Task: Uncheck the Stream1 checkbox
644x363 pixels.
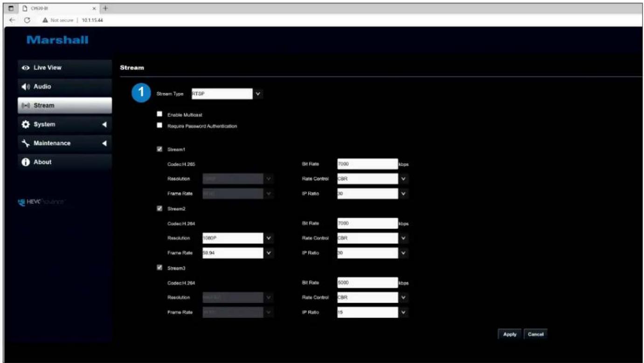Action: pyautogui.click(x=159, y=149)
